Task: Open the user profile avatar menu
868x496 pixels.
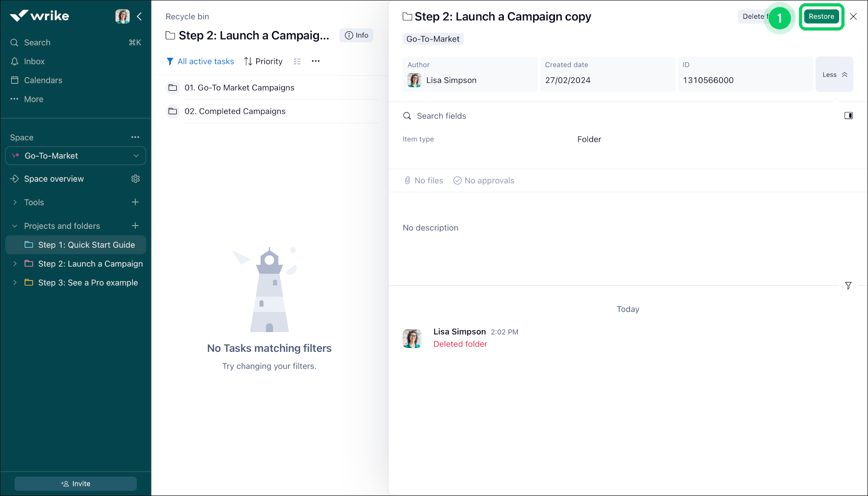Action: (122, 16)
